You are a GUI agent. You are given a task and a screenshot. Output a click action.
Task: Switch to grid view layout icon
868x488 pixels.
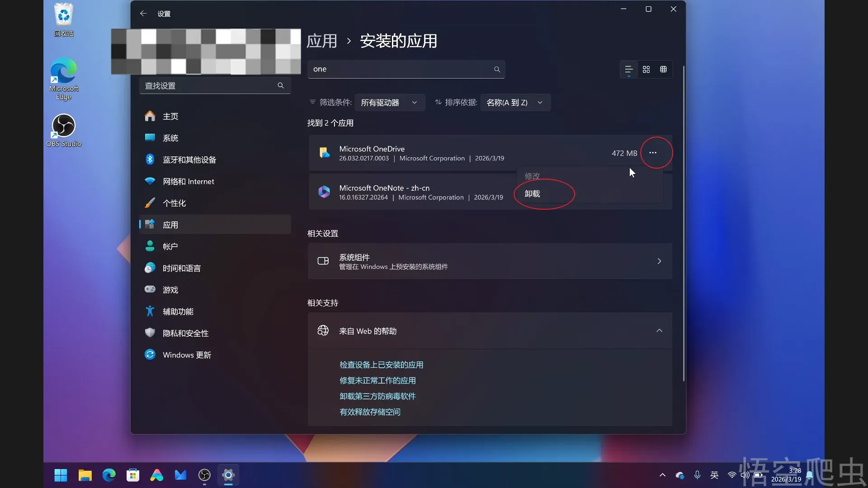[x=646, y=69]
